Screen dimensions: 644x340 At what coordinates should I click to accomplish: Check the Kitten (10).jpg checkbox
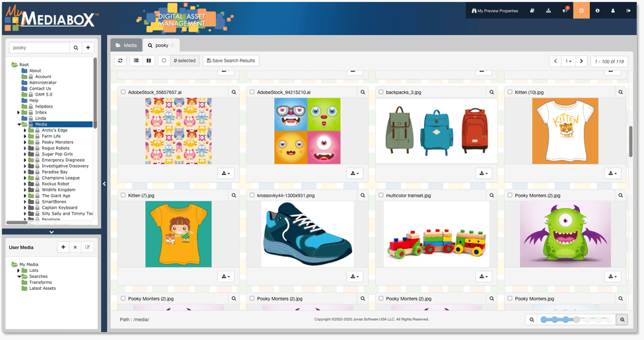pos(510,92)
